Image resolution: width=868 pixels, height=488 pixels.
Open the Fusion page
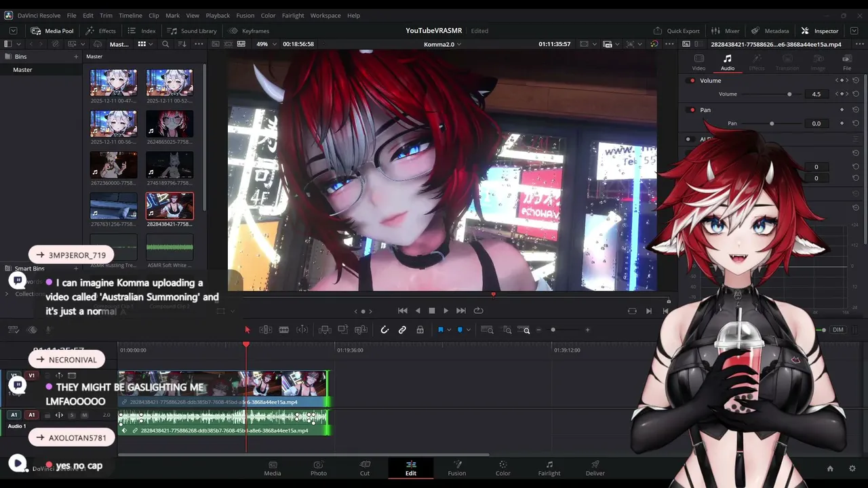tap(457, 468)
